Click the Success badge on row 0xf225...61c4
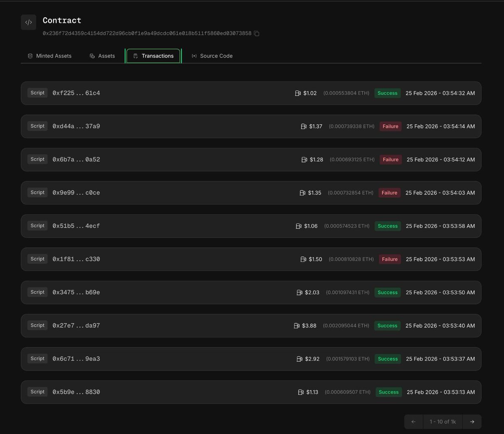504x434 pixels. coord(388,93)
